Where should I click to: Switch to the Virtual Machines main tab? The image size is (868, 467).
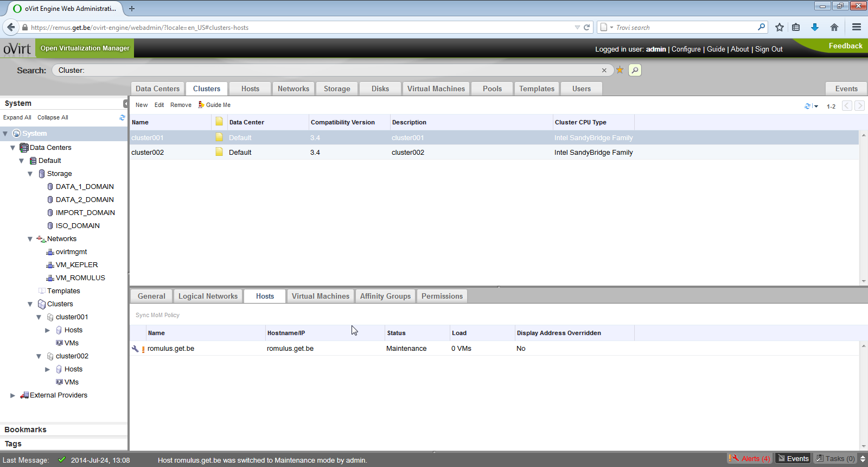click(436, 89)
